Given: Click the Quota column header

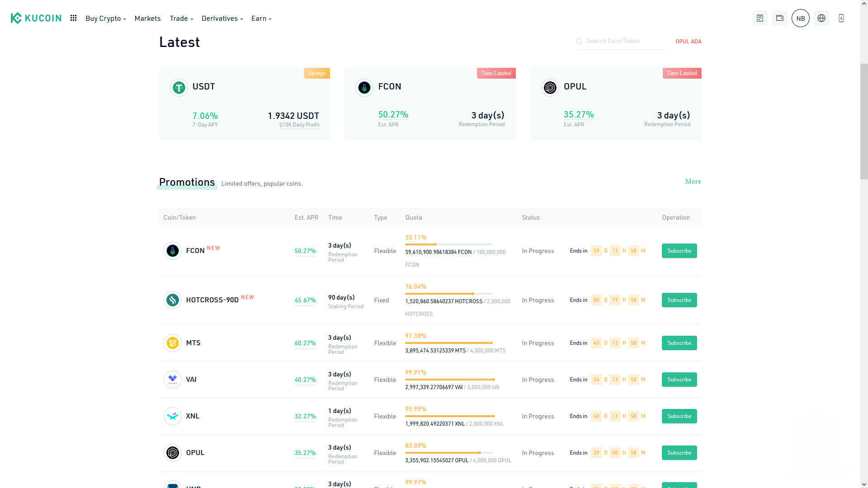Looking at the screenshot, I should click(414, 217).
